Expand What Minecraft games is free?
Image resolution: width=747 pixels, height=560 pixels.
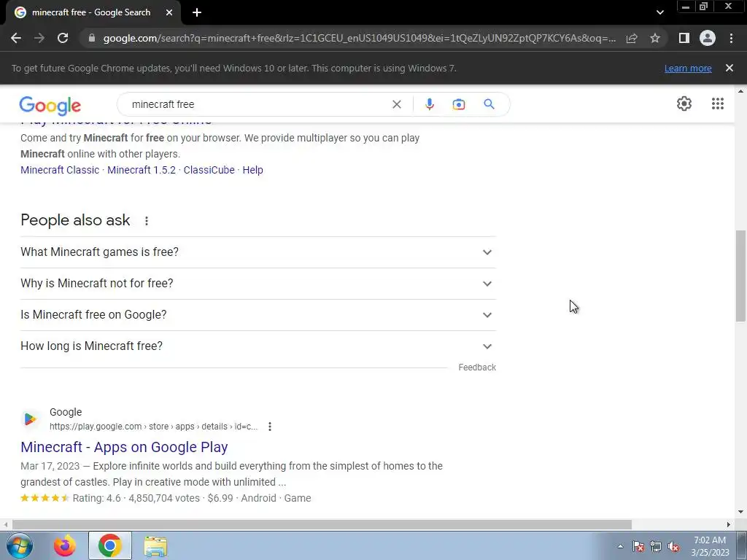[258, 252]
